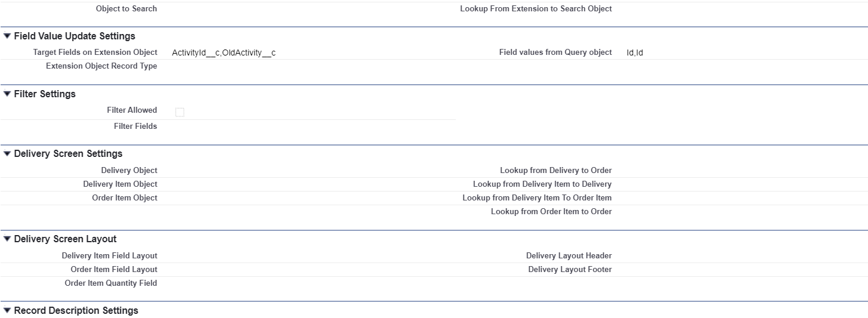The image size is (868, 318).
Task: Click the Id,Id query field value
Action: point(635,53)
